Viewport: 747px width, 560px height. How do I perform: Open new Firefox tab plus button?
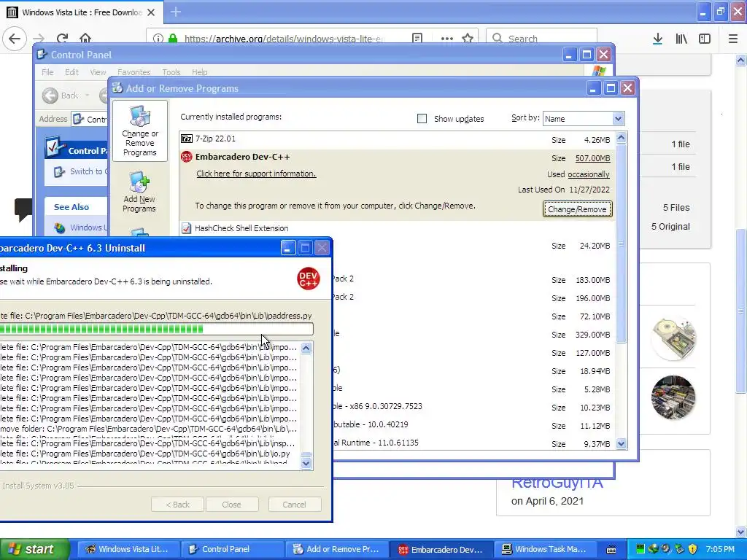pos(176,12)
